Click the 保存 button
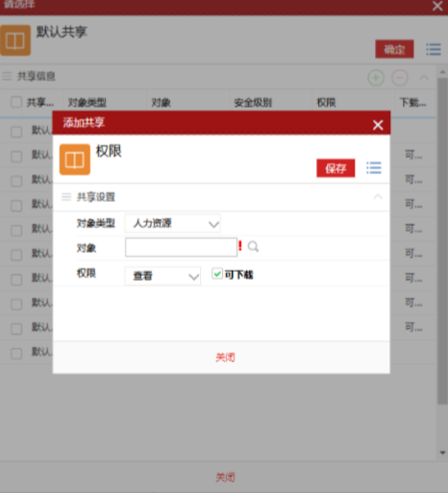 tap(336, 168)
